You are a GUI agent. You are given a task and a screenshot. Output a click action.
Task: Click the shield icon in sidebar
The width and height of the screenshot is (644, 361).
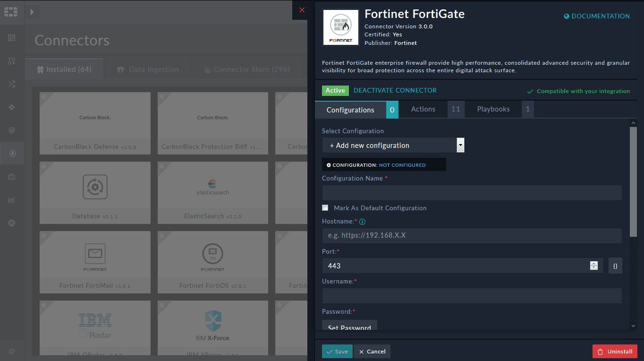(12, 130)
